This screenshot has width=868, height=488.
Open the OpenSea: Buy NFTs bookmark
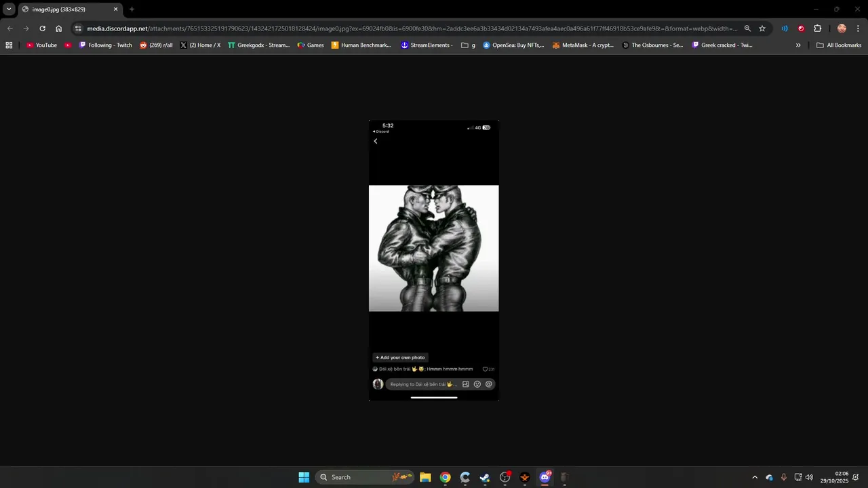[x=513, y=45]
